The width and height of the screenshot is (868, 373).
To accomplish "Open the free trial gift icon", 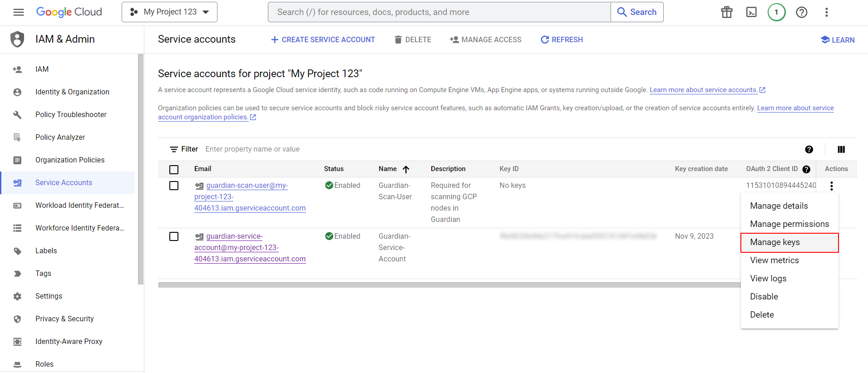I will [727, 12].
